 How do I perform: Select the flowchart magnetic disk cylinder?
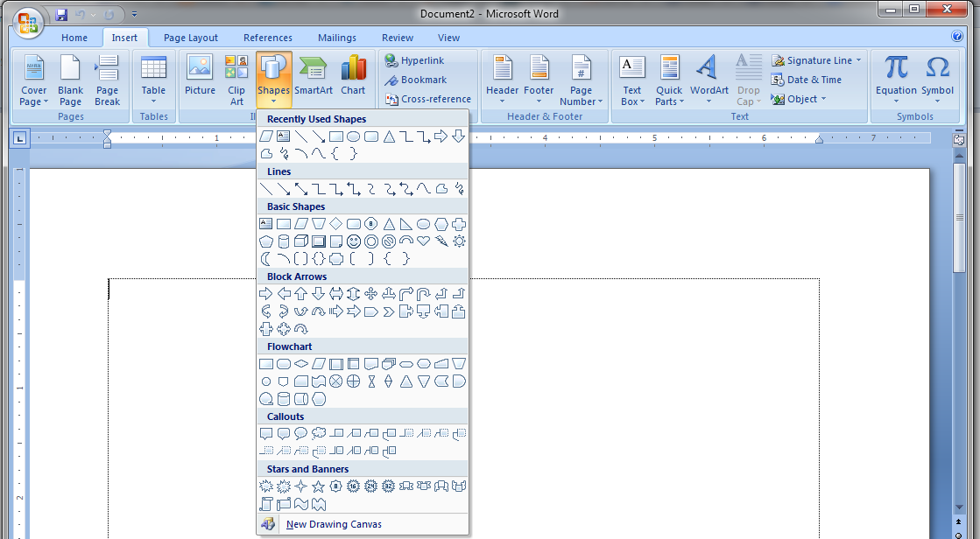284,398
